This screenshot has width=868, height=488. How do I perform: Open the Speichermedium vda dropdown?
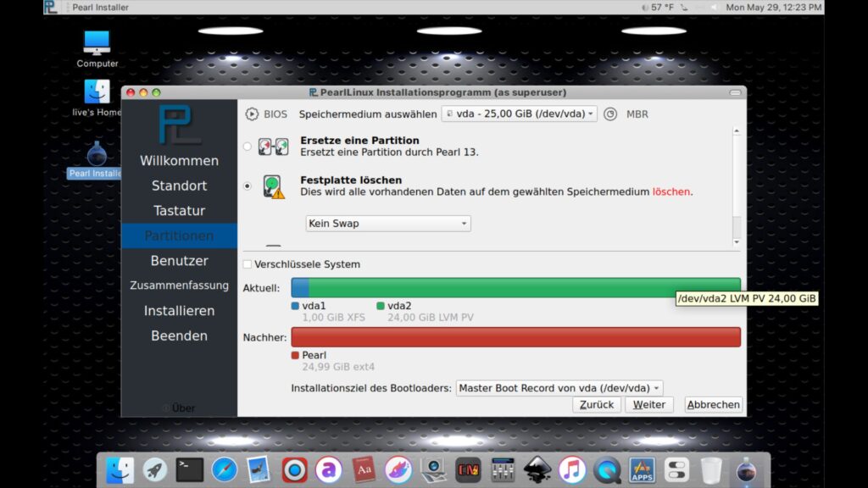pyautogui.click(x=520, y=114)
